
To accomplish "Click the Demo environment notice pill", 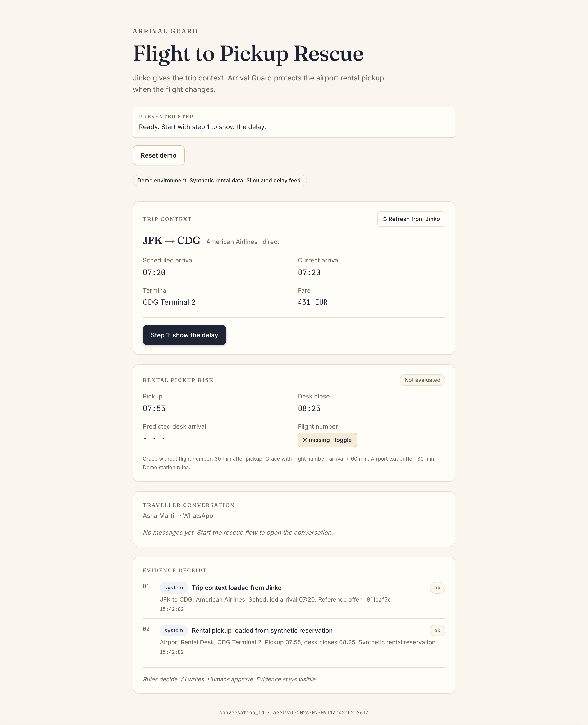I will (x=220, y=180).
